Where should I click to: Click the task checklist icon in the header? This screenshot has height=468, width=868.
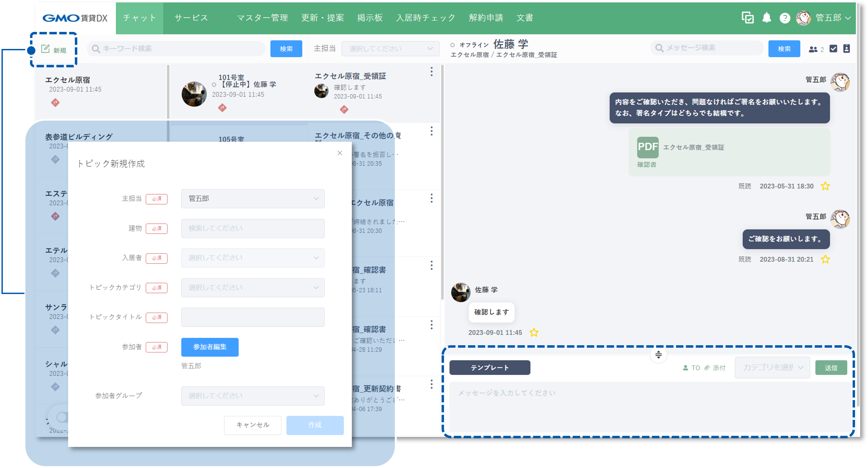pos(747,18)
